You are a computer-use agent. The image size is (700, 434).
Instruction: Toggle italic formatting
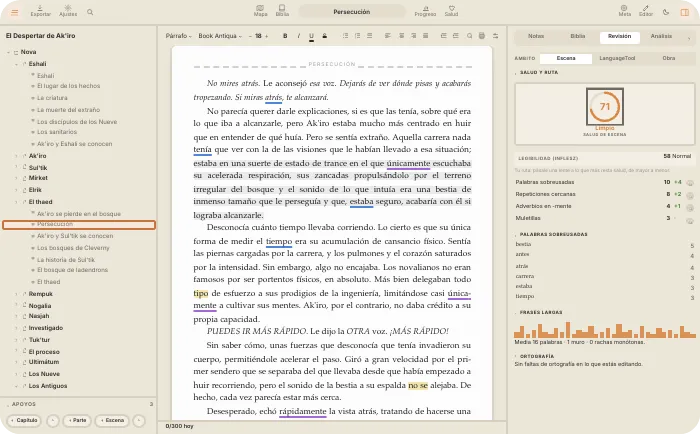pos(298,36)
